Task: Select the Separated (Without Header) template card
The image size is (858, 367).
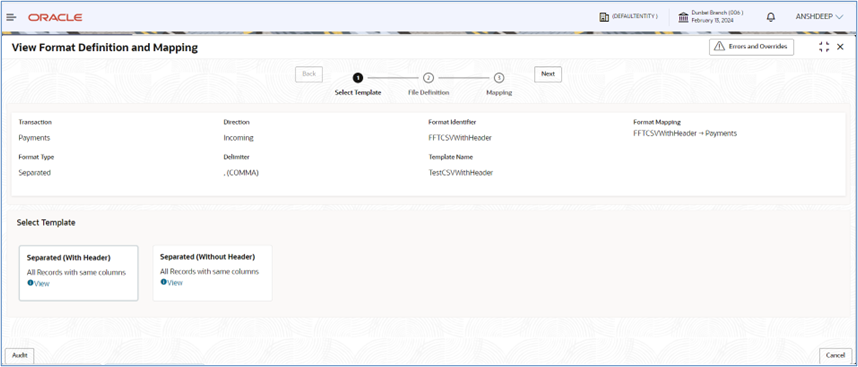Action: tap(212, 273)
